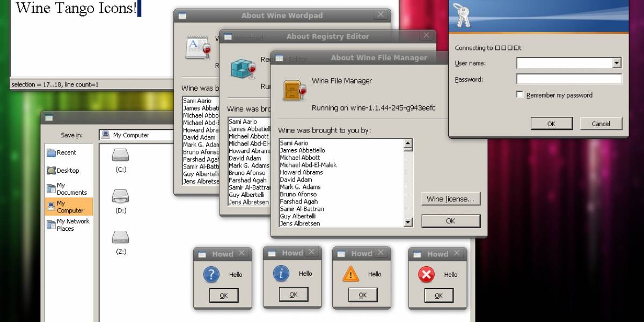Open the Save in My Computer combo box
Screen dimensions: 644x322
137,135
